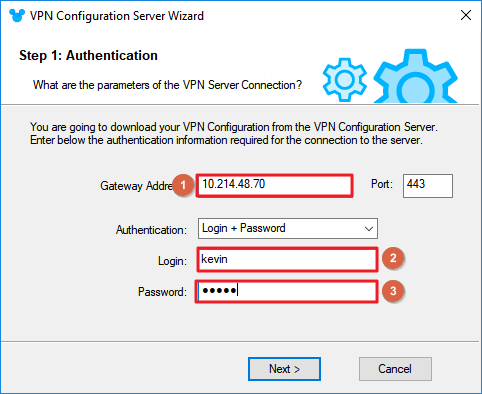This screenshot has height=394, width=482.
Task: Click the masked Password field
Action: (x=287, y=291)
